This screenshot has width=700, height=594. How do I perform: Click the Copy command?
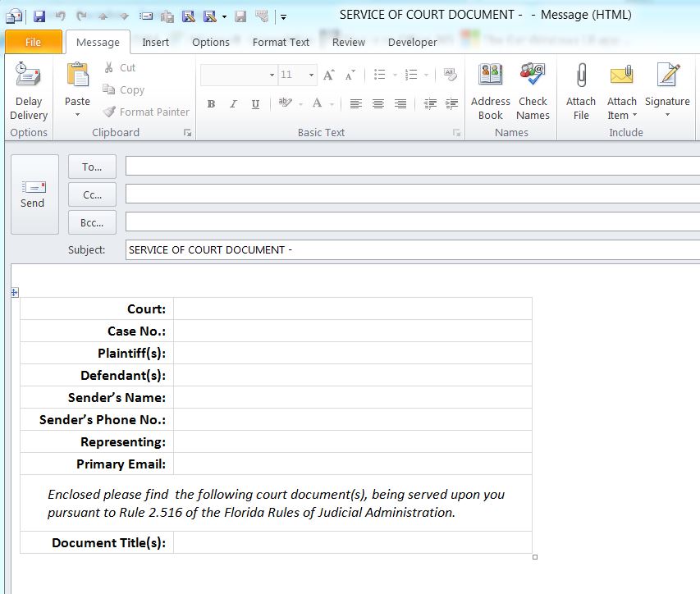click(123, 89)
